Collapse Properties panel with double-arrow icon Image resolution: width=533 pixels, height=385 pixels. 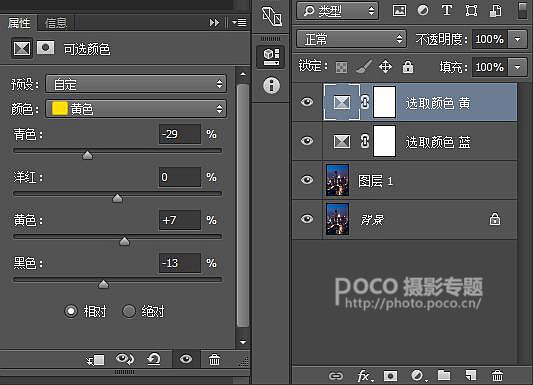pyautogui.click(x=214, y=23)
